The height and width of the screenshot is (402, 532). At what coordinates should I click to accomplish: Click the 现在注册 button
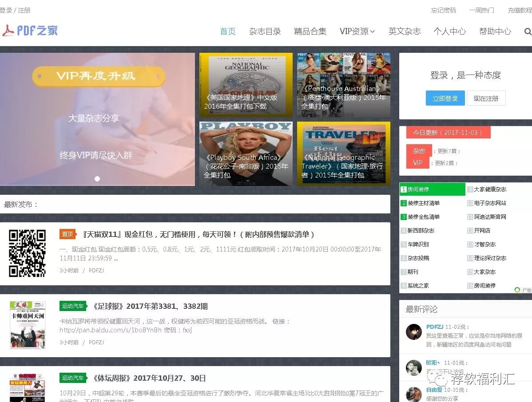tap(486, 98)
